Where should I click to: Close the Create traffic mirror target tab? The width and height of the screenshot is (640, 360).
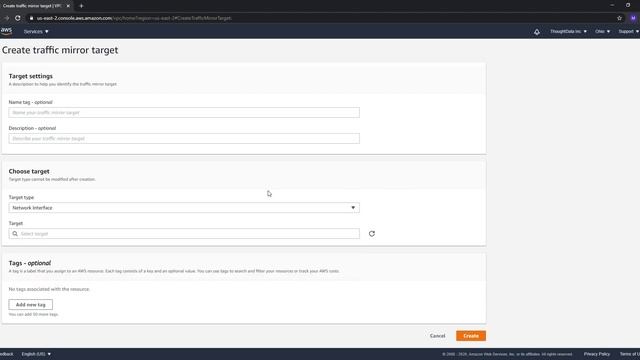tap(68, 6)
